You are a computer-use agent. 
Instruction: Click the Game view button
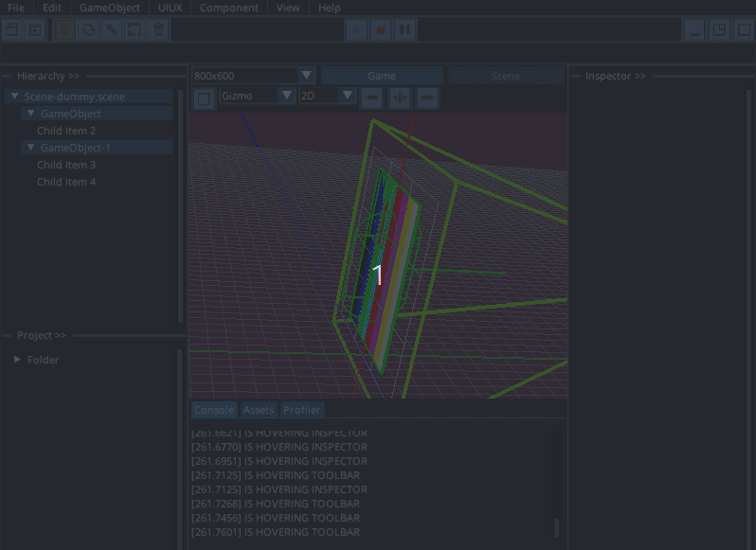[x=382, y=76]
